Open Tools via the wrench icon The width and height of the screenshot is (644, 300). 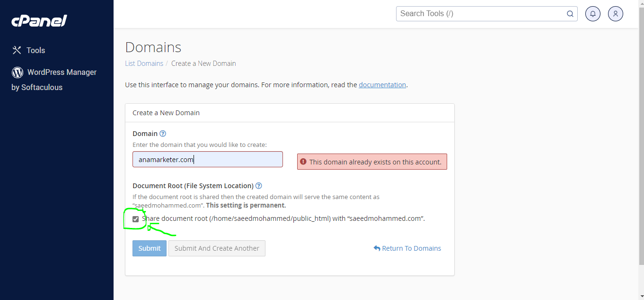(x=17, y=50)
